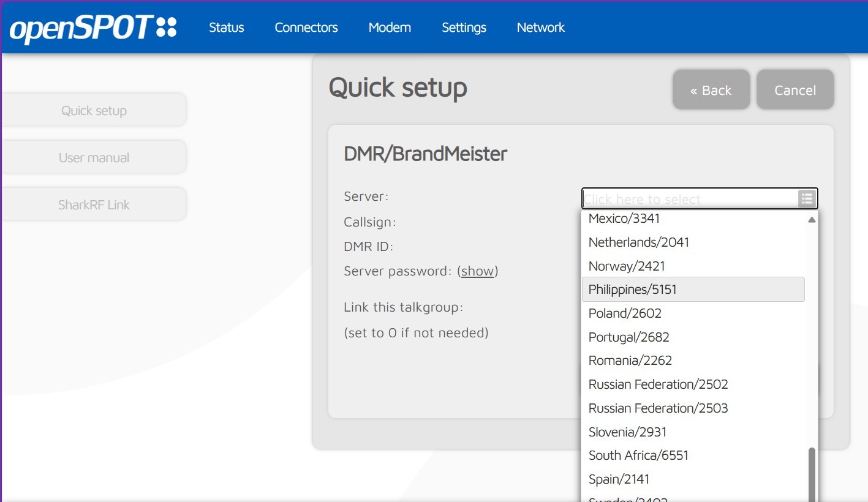Show the server password
This screenshot has height=502, width=868.
pos(477,271)
